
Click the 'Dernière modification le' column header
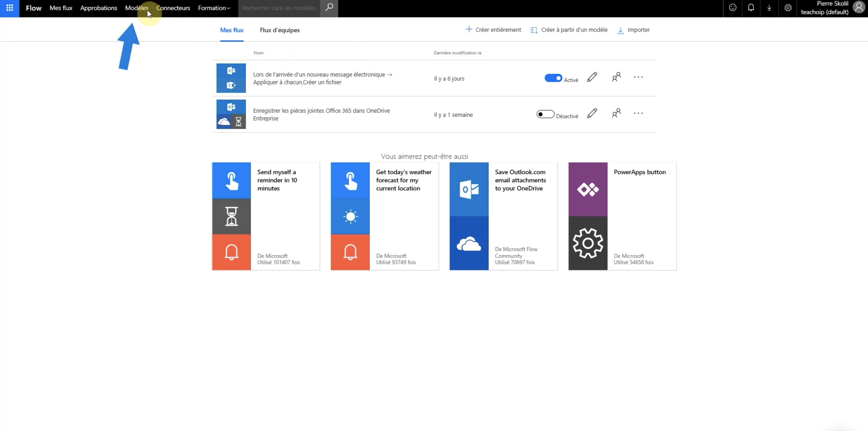tap(458, 53)
